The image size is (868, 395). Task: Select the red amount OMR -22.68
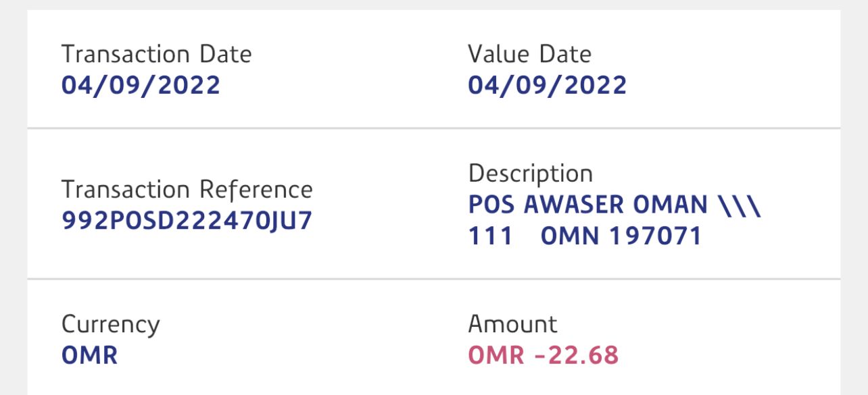543,355
